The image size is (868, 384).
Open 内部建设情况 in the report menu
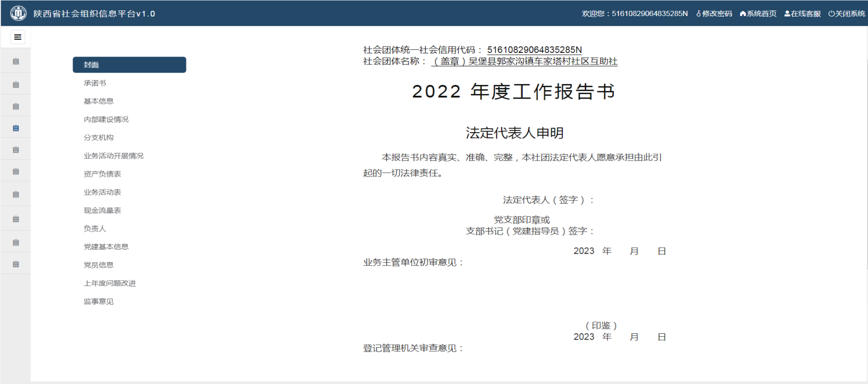(106, 119)
